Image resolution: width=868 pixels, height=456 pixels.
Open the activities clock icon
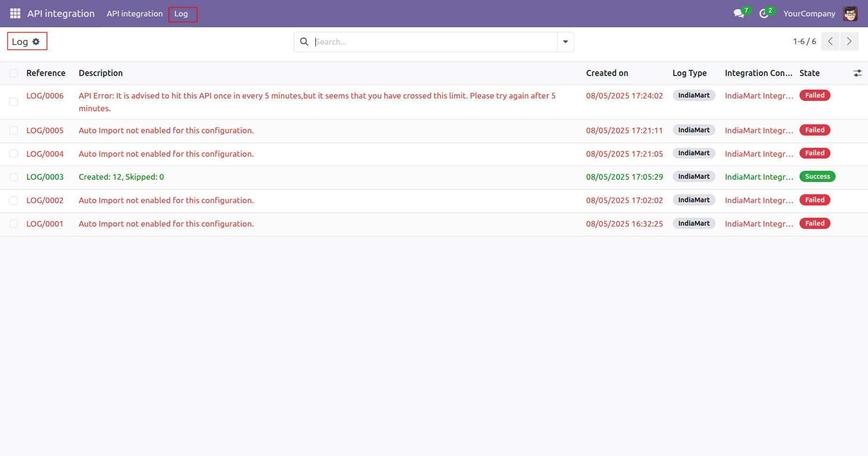pyautogui.click(x=764, y=14)
